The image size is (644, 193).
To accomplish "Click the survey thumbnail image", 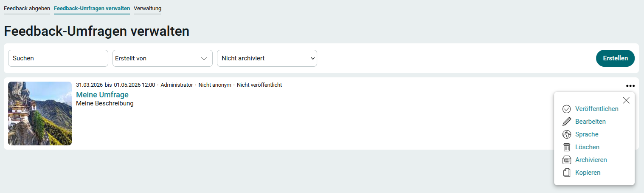I will point(40,114).
